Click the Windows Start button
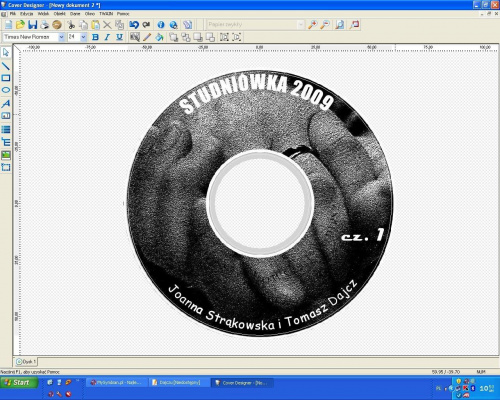This screenshot has height=400, width=500. [x=19, y=383]
